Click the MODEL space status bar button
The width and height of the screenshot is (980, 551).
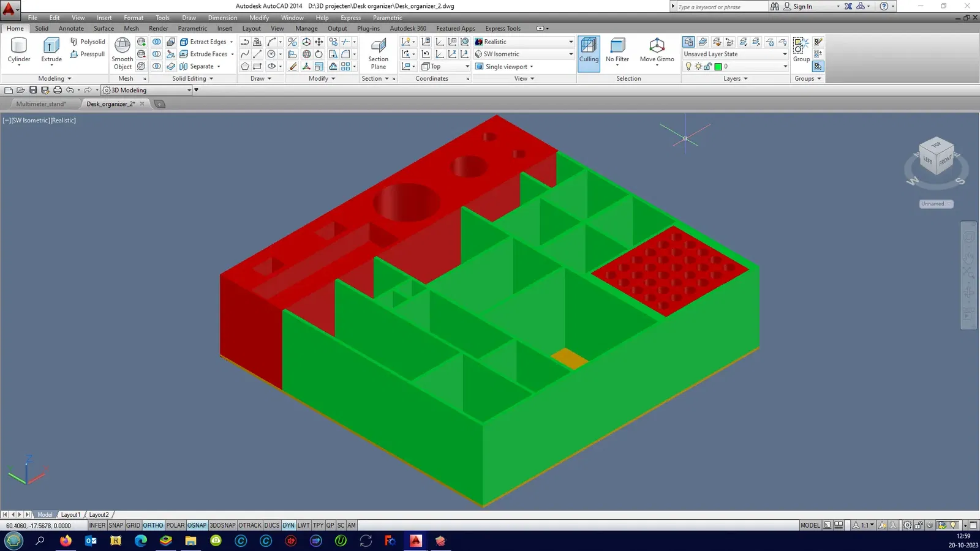pyautogui.click(x=810, y=525)
